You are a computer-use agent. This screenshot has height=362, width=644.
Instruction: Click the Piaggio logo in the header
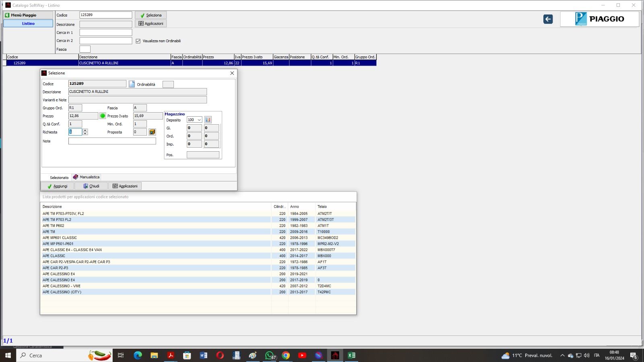tap(599, 19)
